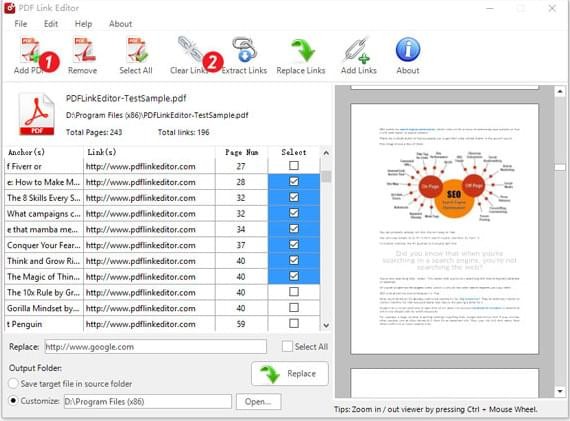Click the Open... output folder button
This screenshot has width=570, height=421.
pyautogui.click(x=258, y=402)
